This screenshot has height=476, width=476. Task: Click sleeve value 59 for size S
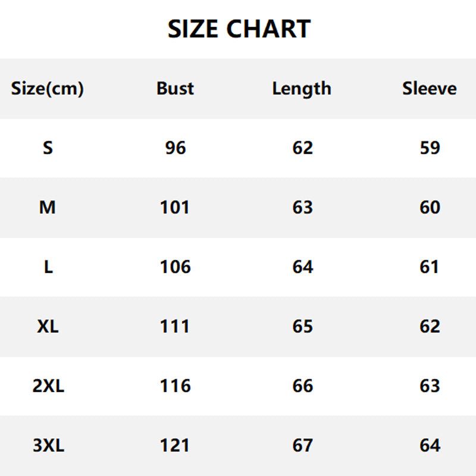430,148
